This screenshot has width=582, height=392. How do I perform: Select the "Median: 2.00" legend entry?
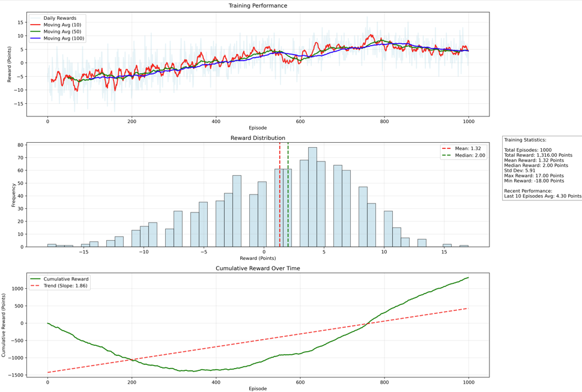click(464, 155)
